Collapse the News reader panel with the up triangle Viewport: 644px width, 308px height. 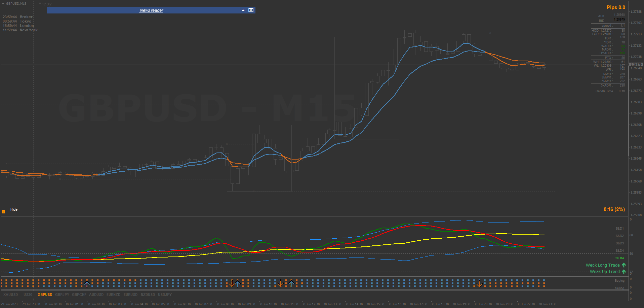point(243,10)
